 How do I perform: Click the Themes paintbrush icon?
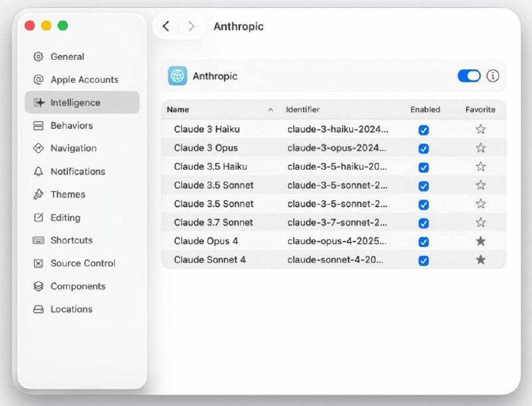pyautogui.click(x=39, y=194)
